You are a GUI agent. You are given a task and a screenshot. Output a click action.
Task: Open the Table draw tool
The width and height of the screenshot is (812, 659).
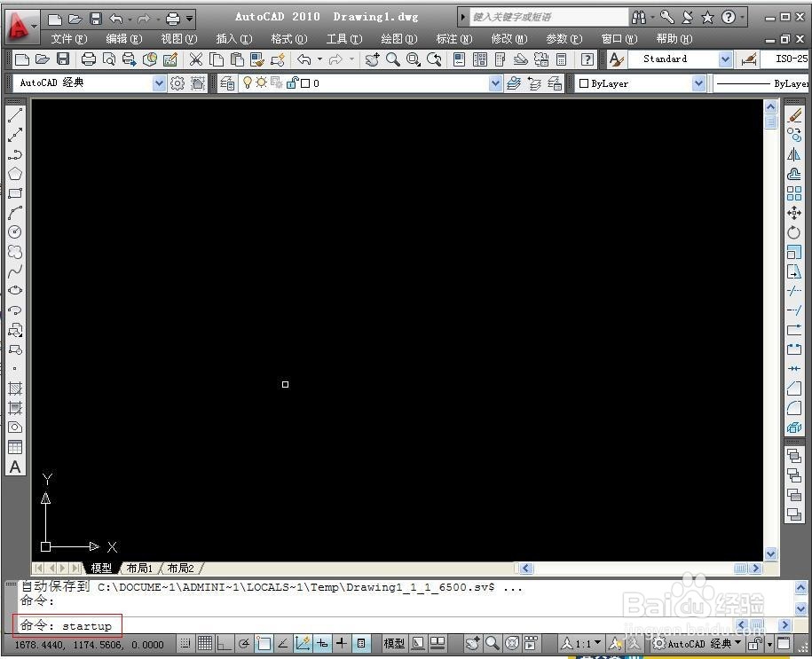point(15,447)
